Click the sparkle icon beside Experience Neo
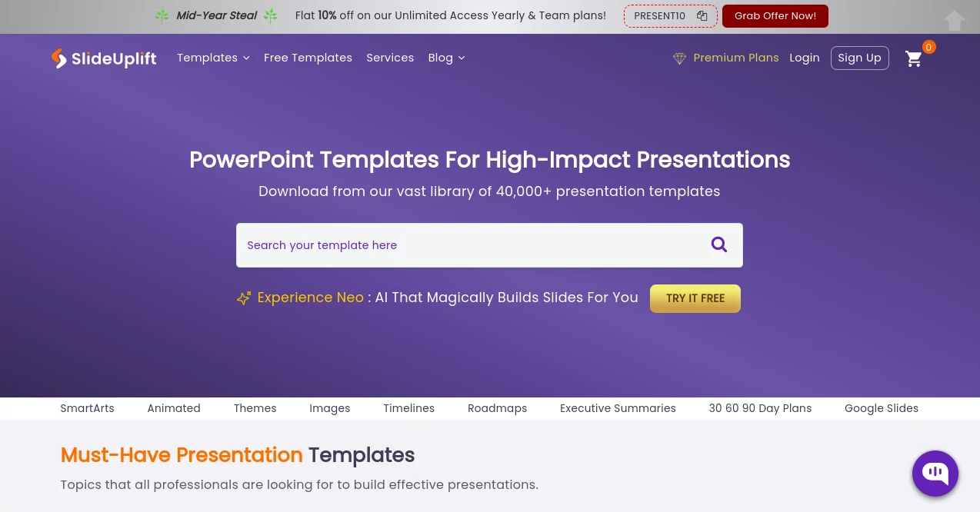This screenshot has width=980, height=512. (x=244, y=298)
